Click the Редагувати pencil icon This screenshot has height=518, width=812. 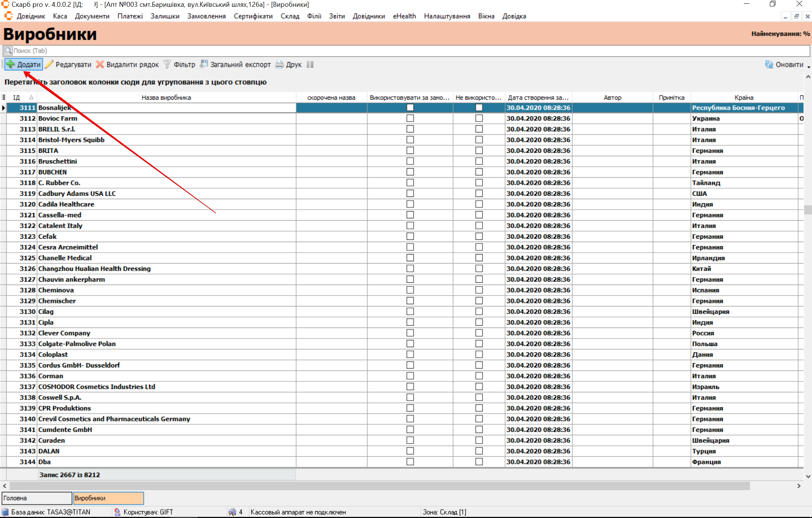(x=49, y=64)
